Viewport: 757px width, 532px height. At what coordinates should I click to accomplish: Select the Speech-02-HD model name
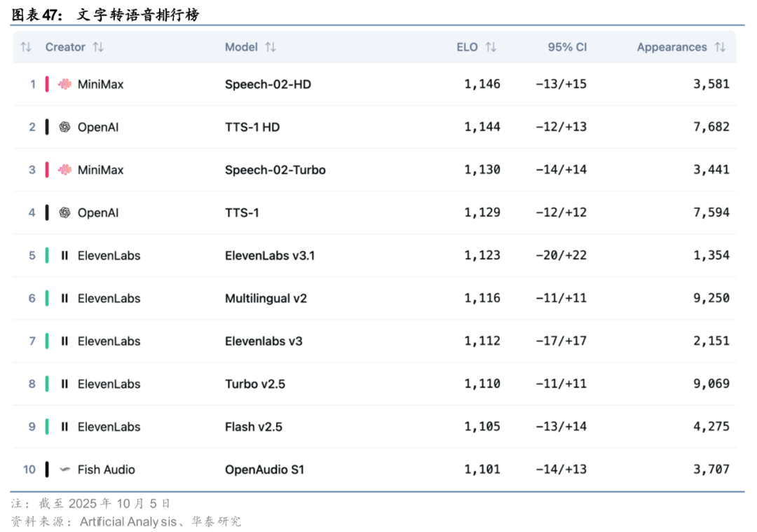[x=268, y=85]
